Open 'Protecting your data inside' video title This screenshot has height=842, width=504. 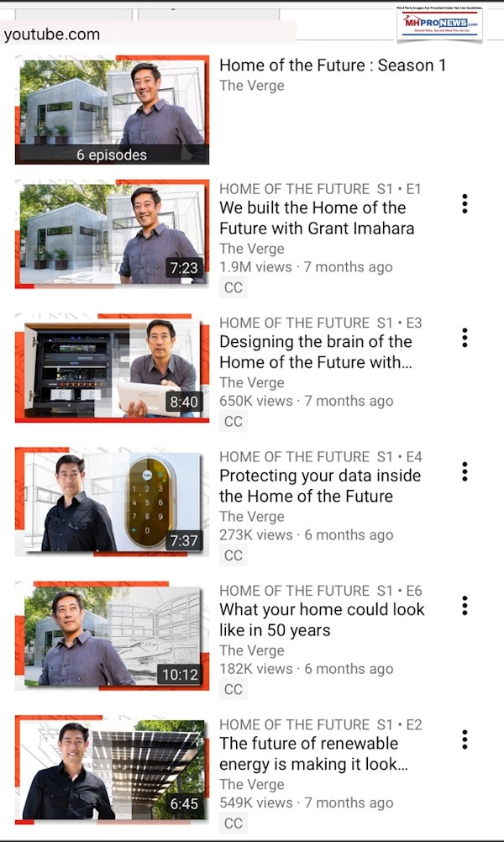[x=320, y=486]
